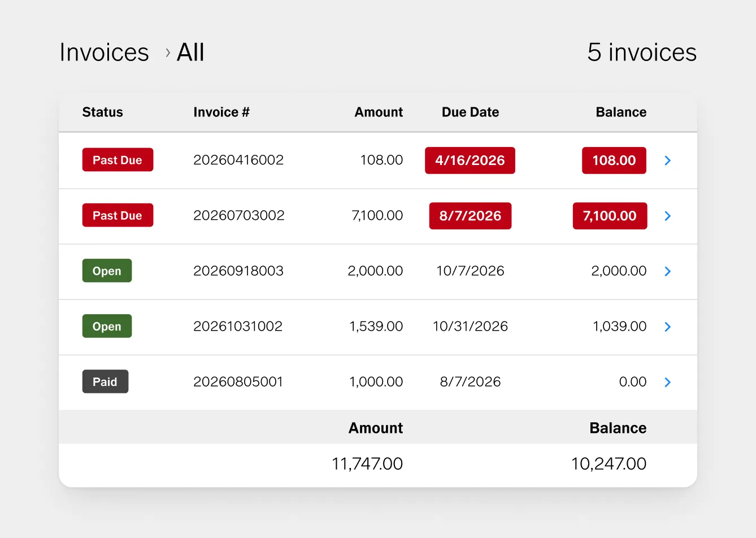Click the Open badge for invoice 20261031002
The image size is (756, 538).
[x=107, y=326]
